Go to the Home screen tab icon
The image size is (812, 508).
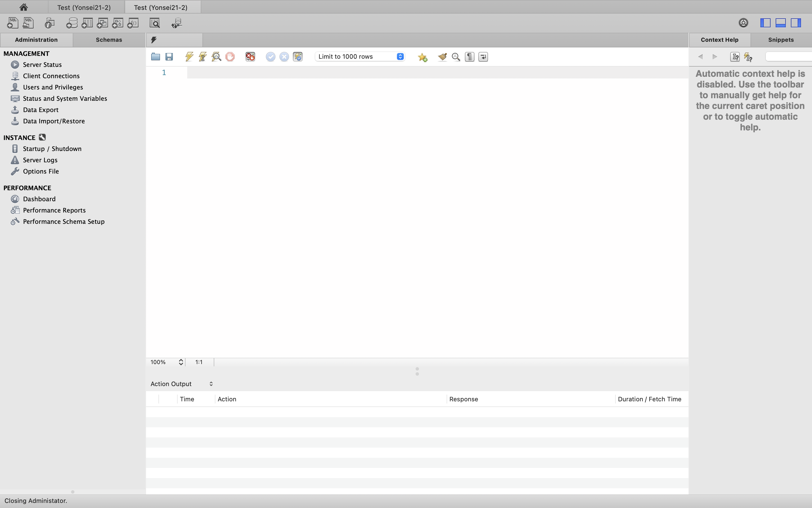pyautogui.click(x=23, y=7)
